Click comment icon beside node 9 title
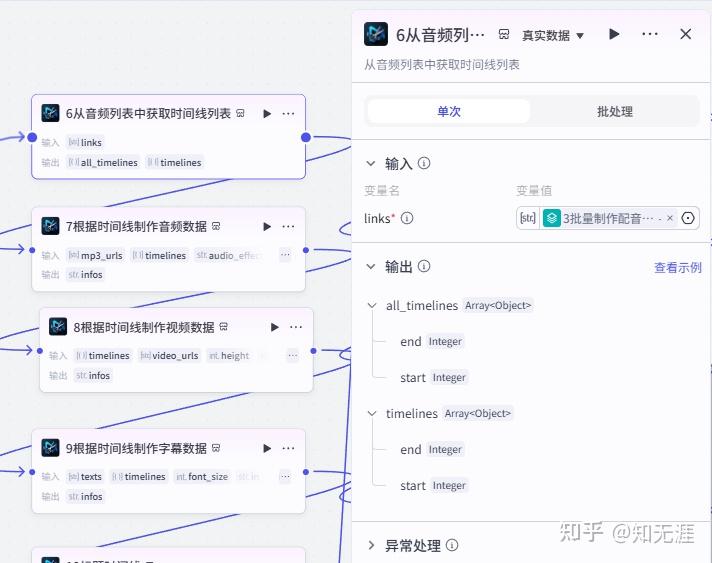 (x=216, y=448)
